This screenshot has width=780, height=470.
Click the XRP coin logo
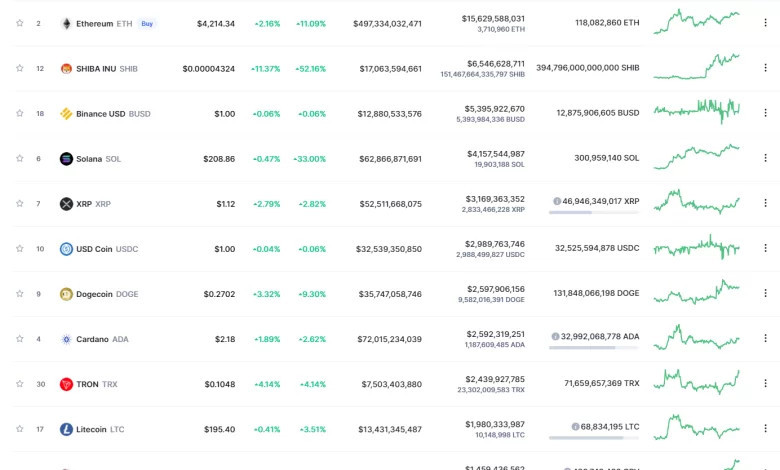coord(66,204)
